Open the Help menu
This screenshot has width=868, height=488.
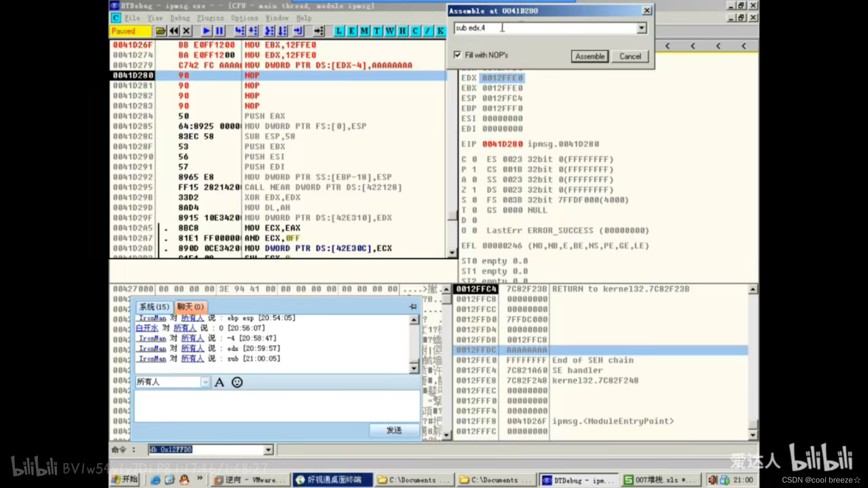(x=304, y=18)
